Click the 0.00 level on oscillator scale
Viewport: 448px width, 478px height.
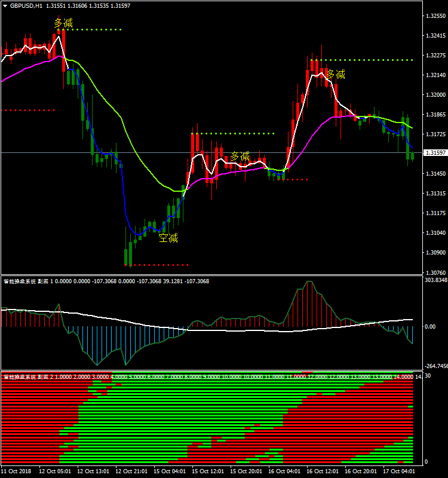(x=430, y=327)
